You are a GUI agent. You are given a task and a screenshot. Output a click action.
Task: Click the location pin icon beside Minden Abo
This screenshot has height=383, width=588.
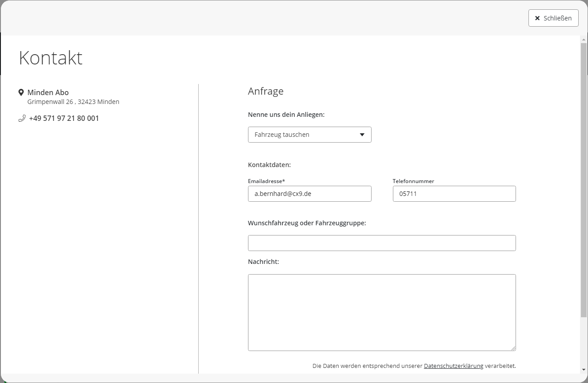21,92
